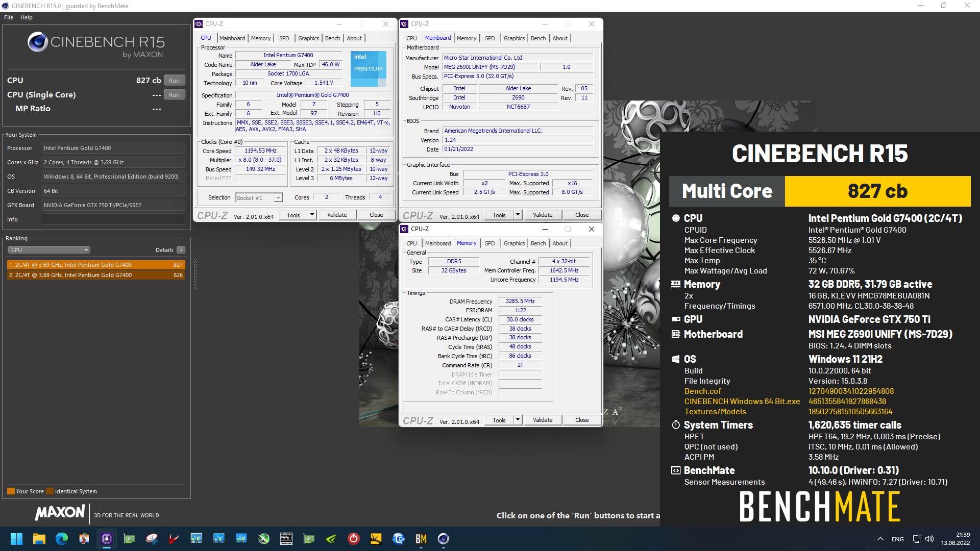Switch to the Cinebench taskbar icon
This screenshot has height=551, width=980.
(x=444, y=539)
